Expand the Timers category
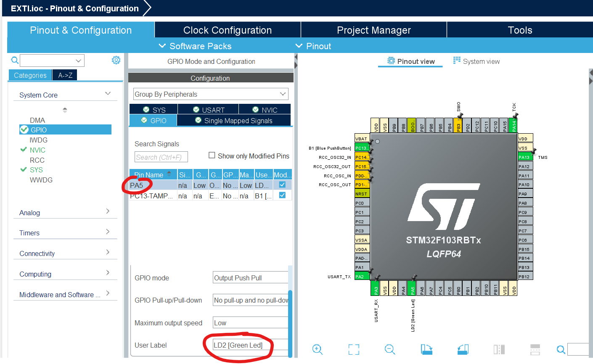This screenshot has height=364, width=593. pos(108,232)
